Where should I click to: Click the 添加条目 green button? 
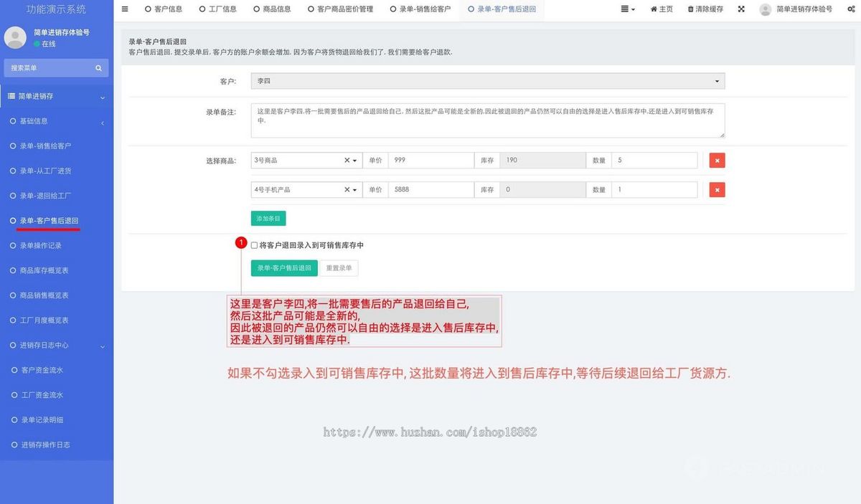pyautogui.click(x=268, y=217)
